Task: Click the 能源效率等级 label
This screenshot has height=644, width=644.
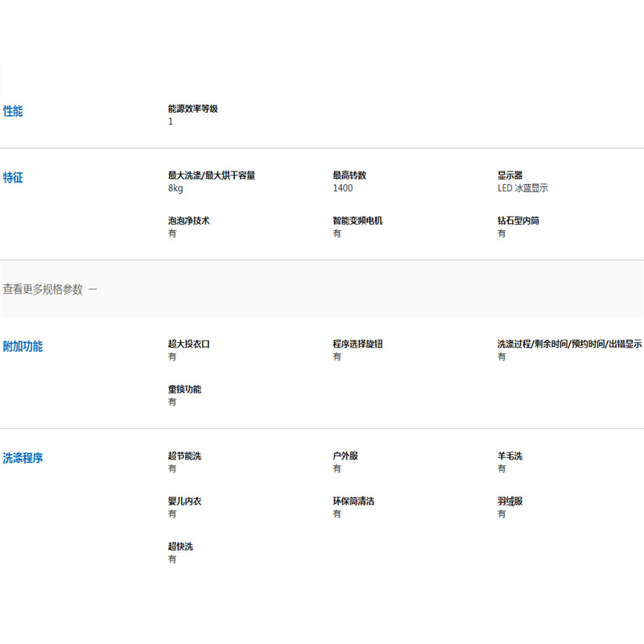Action: pos(193,109)
